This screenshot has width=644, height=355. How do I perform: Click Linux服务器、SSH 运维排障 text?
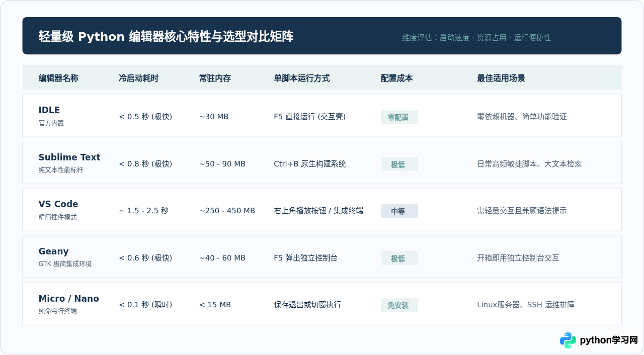pos(526,305)
